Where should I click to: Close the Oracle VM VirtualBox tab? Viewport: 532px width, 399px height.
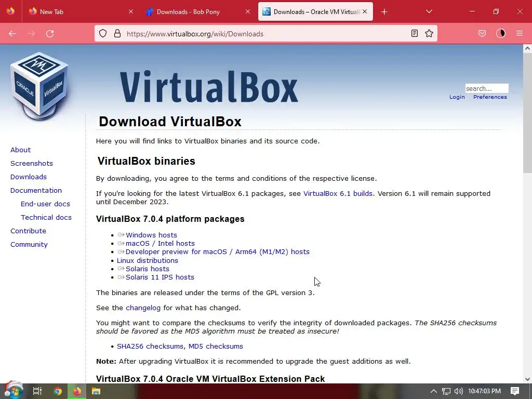[x=365, y=11]
